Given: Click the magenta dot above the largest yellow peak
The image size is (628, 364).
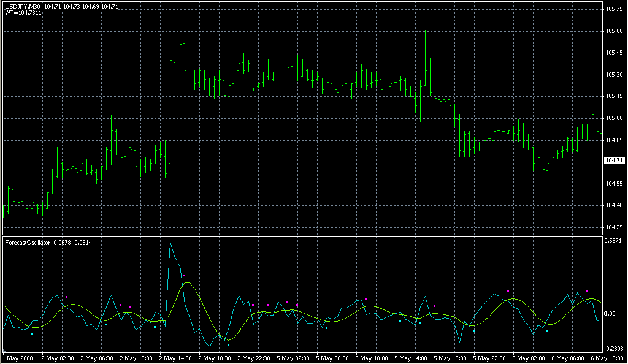Looking at the screenshot, I should point(184,276).
